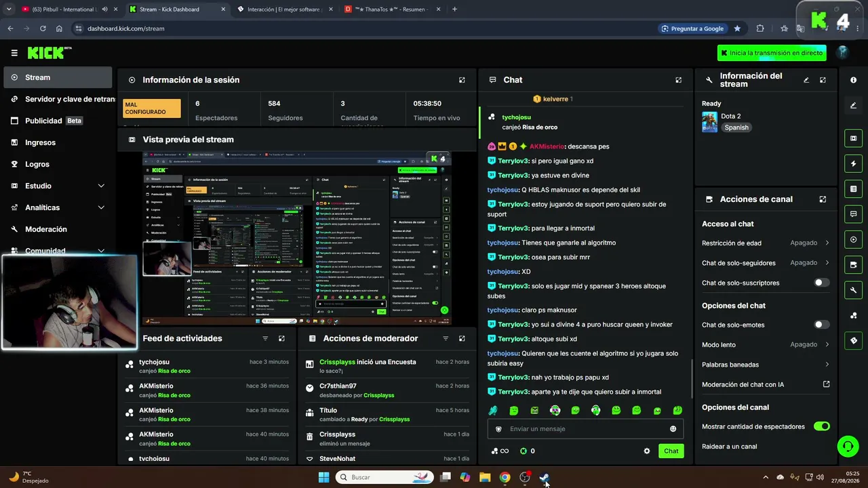Expand the Comunidad sidebar menu
This screenshot has height=488, width=868.
58,251
